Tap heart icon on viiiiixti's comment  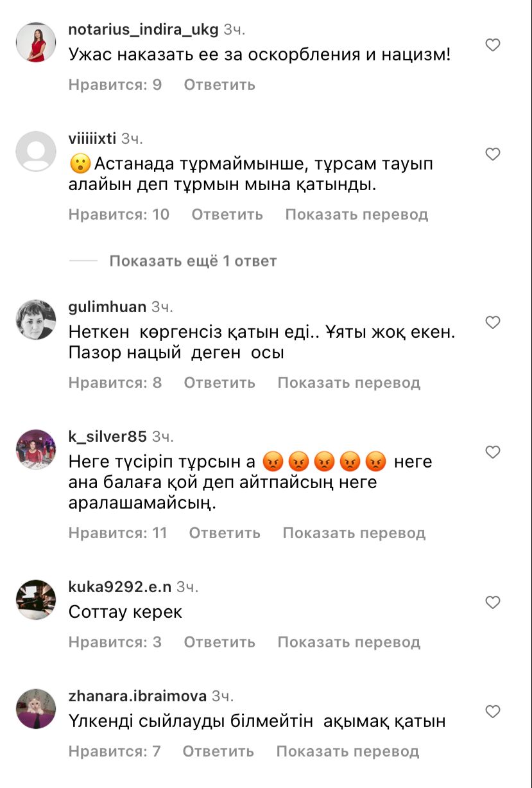coord(492,154)
